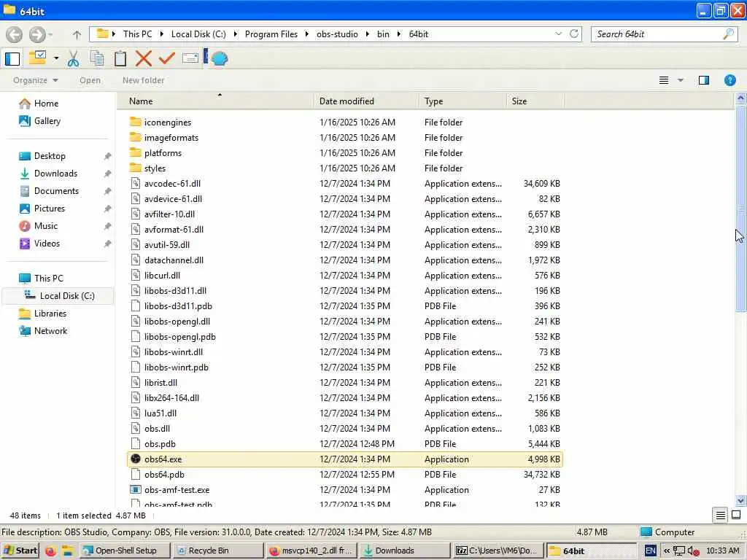Click the orange checkmark Properties icon
The image size is (747, 560).
[167, 58]
